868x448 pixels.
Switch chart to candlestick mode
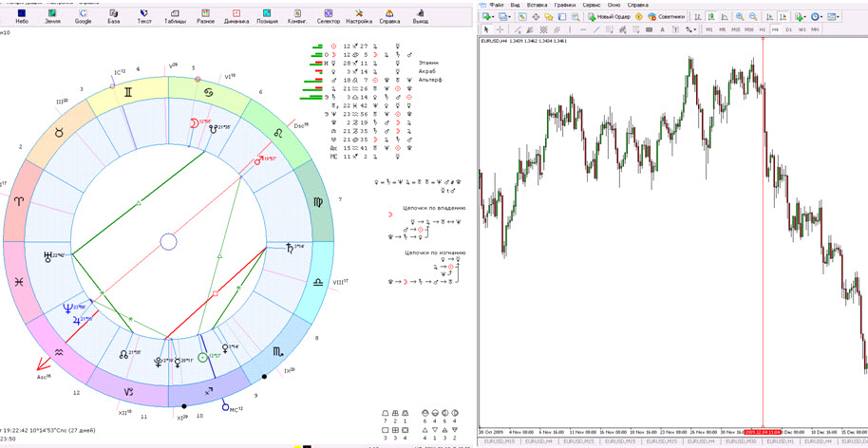tap(709, 16)
